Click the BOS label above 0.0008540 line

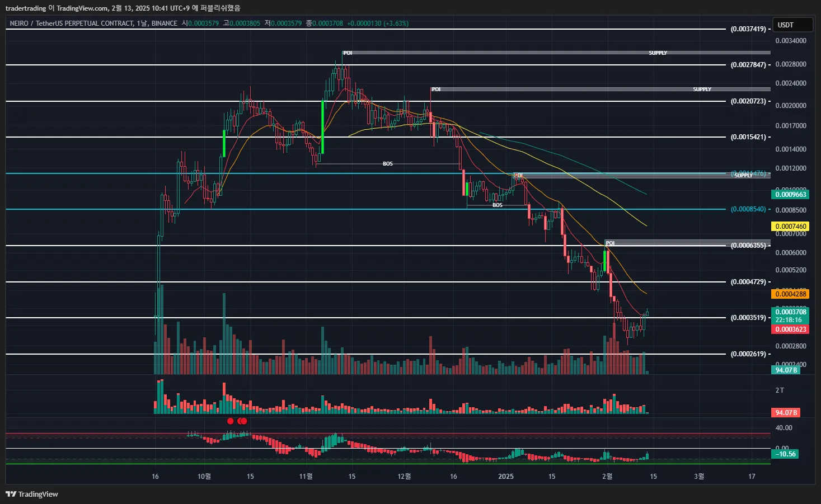pos(498,205)
